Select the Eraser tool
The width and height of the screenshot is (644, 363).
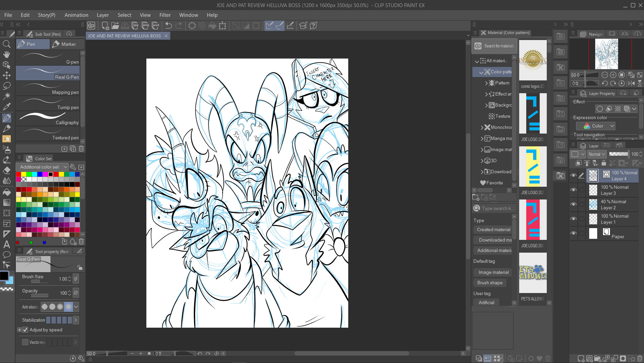click(6, 171)
